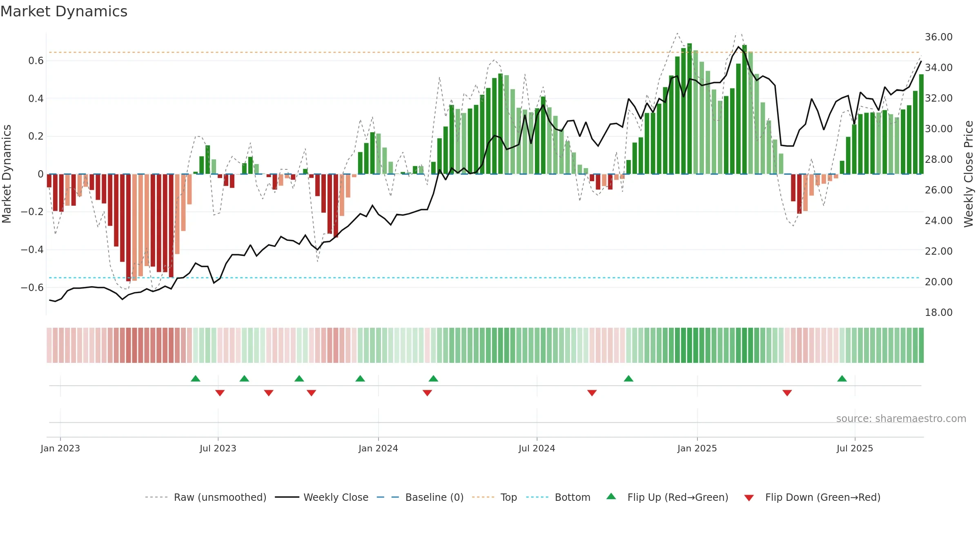Toggle the Raw (unsmoothed) legend entry
The height and width of the screenshot is (551, 980).
(206, 497)
